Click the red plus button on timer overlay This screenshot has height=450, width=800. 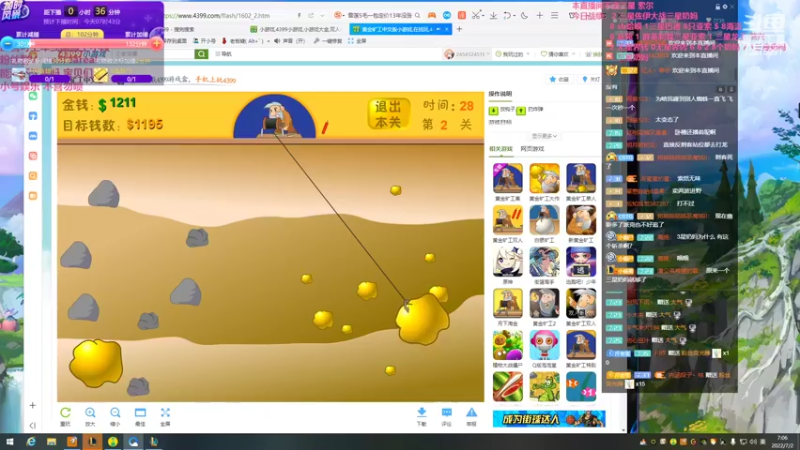click(x=157, y=44)
